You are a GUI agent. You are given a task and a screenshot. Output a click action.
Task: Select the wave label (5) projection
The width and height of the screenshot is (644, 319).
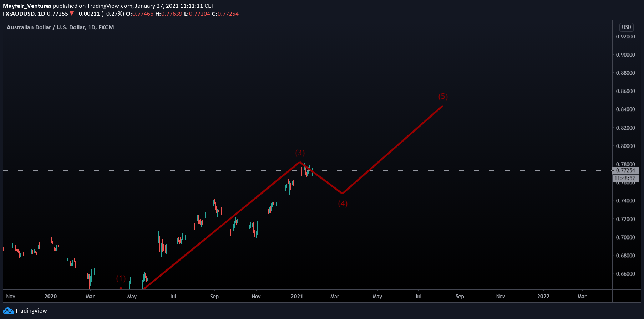(443, 96)
